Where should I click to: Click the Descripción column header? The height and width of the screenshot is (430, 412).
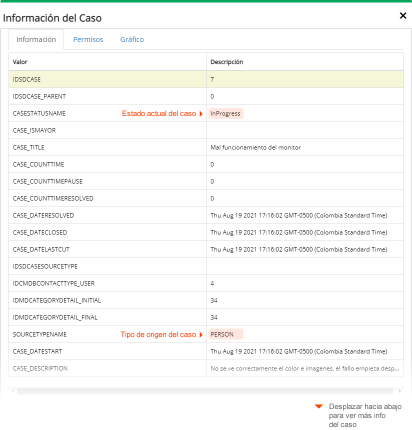click(305, 62)
